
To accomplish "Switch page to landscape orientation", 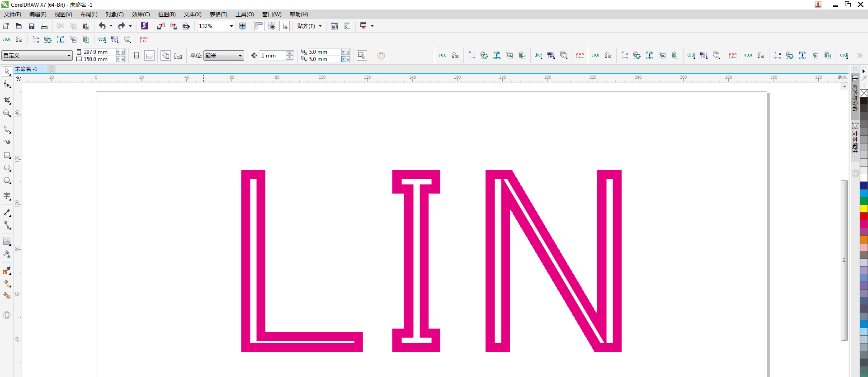I will point(149,56).
